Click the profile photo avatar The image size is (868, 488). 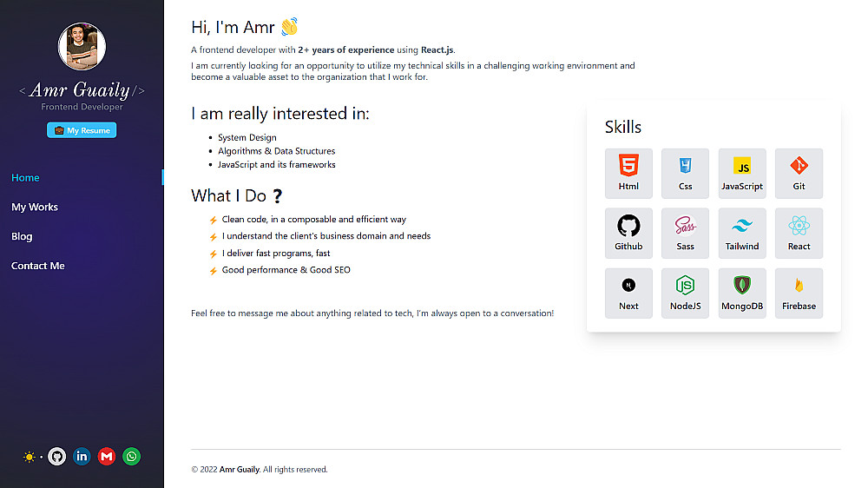click(x=82, y=46)
